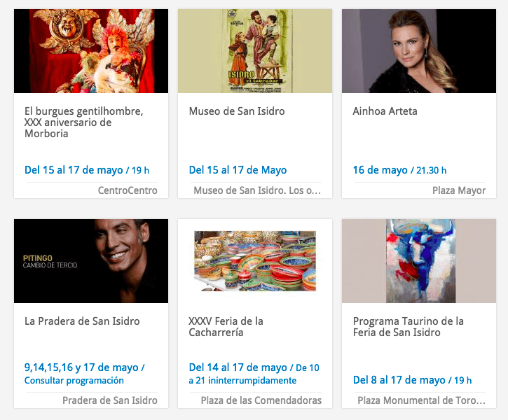508x420 pixels.
Task: Click the colorful ceramics bowls photo
Action: coord(255,261)
